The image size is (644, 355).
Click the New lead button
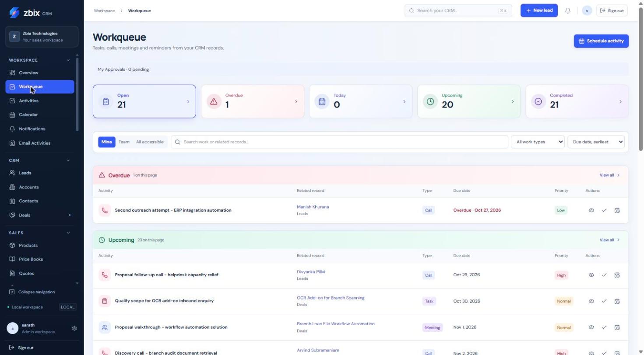coord(539,10)
